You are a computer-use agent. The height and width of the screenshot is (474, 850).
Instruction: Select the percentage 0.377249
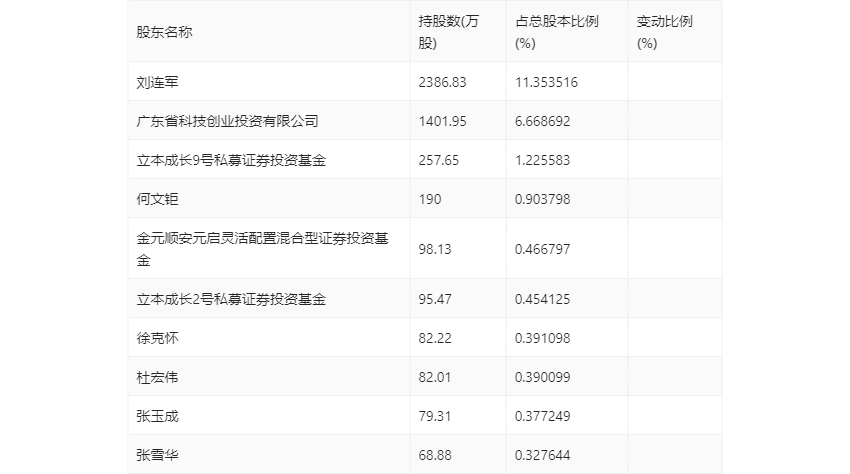pyautogui.click(x=543, y=416)
